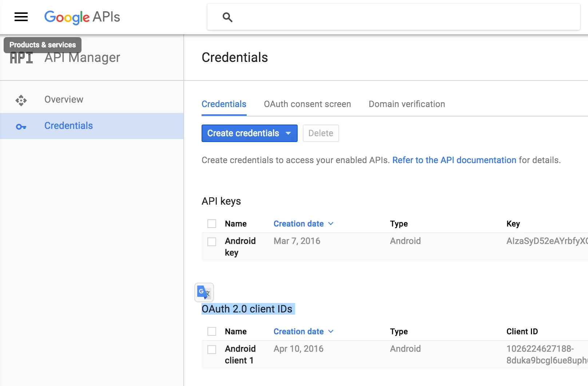Check the Android client 1 row checkbox
This screenshot has height=386, width=588.
(x=212, y=349)
